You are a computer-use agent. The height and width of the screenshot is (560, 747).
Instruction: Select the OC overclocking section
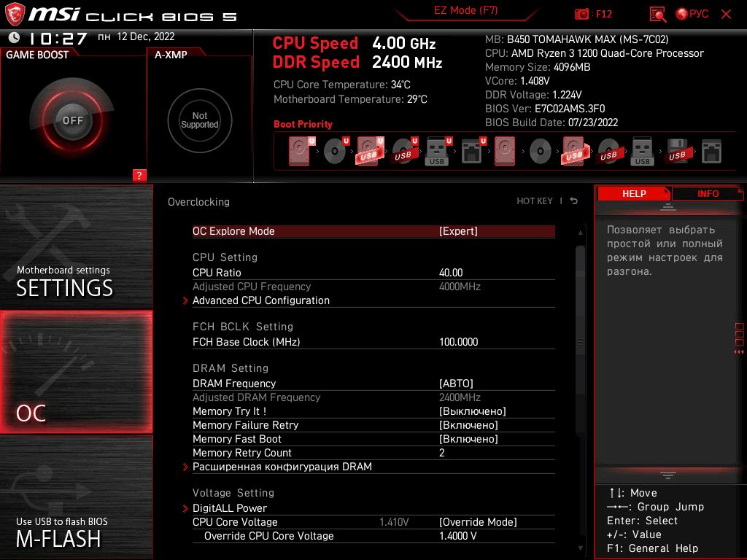pyautogui.click(x=76, y=372)
